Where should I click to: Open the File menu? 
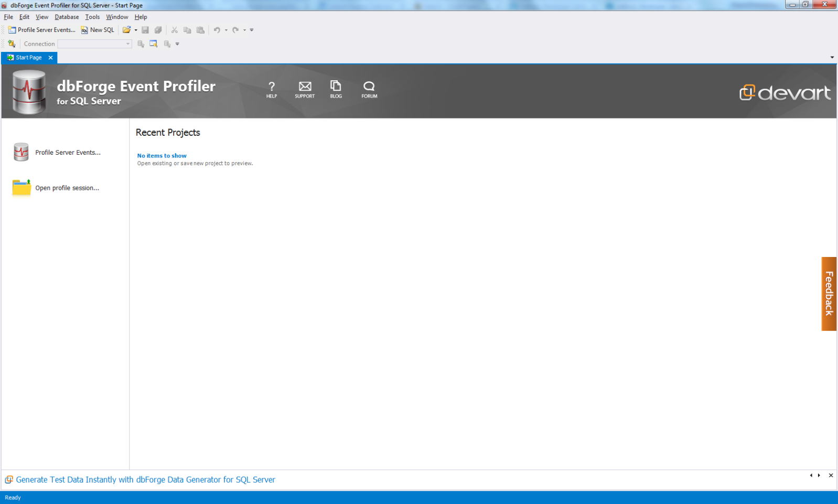8,17
